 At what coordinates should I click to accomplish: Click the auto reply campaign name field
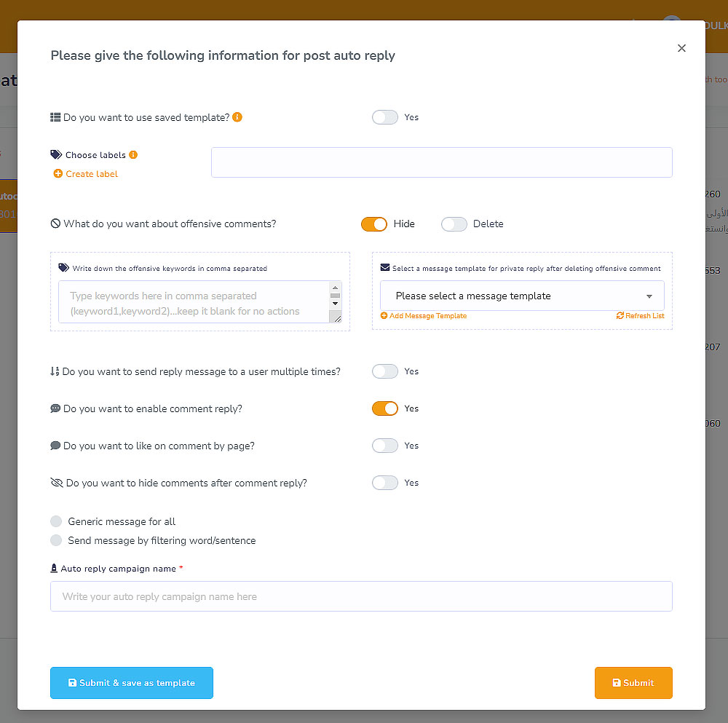coord(361,596)
